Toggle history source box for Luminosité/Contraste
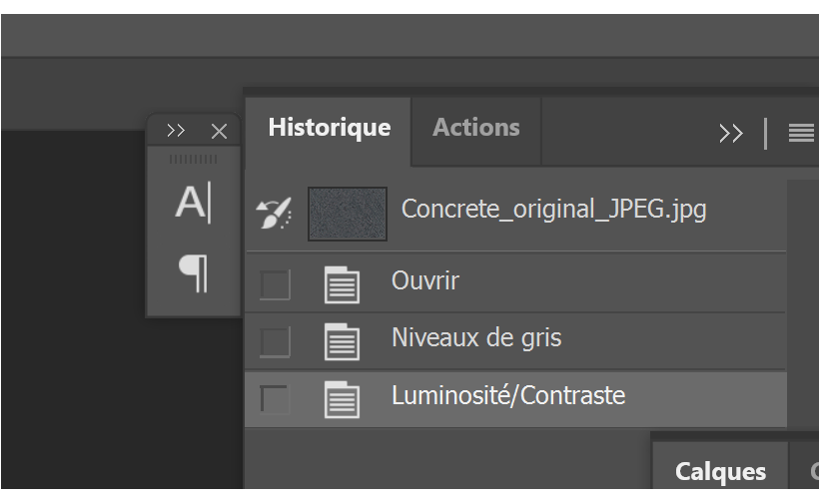820x504 pixels. pyautogui.click(x=275, y=399)
